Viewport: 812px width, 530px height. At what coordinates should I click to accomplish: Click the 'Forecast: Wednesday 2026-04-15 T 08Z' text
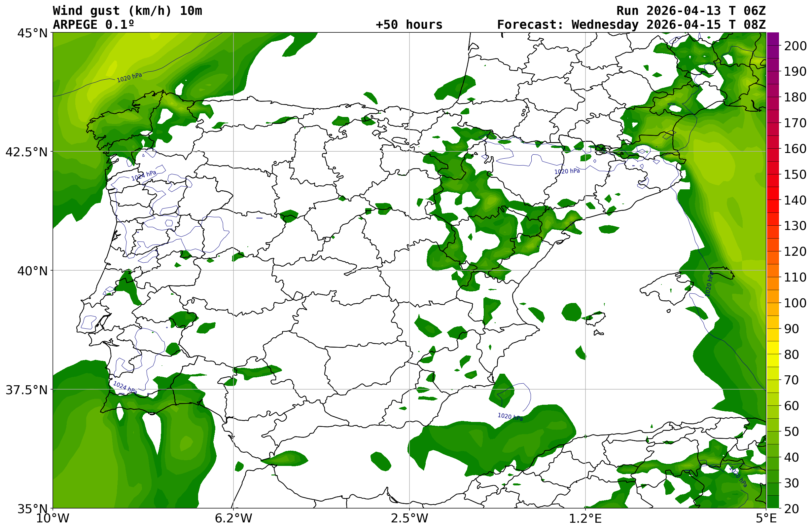tap(631, 24)
